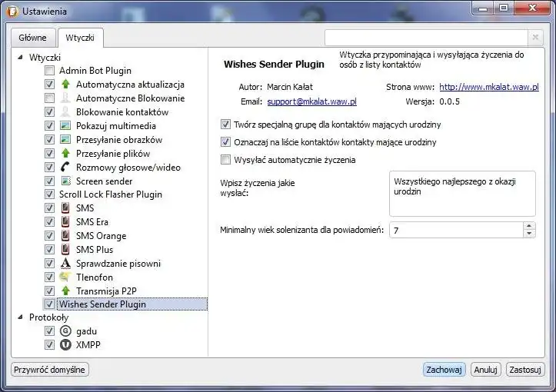Click the Anuluj button
The image size is (556, 392).
(x=485, y=370)
